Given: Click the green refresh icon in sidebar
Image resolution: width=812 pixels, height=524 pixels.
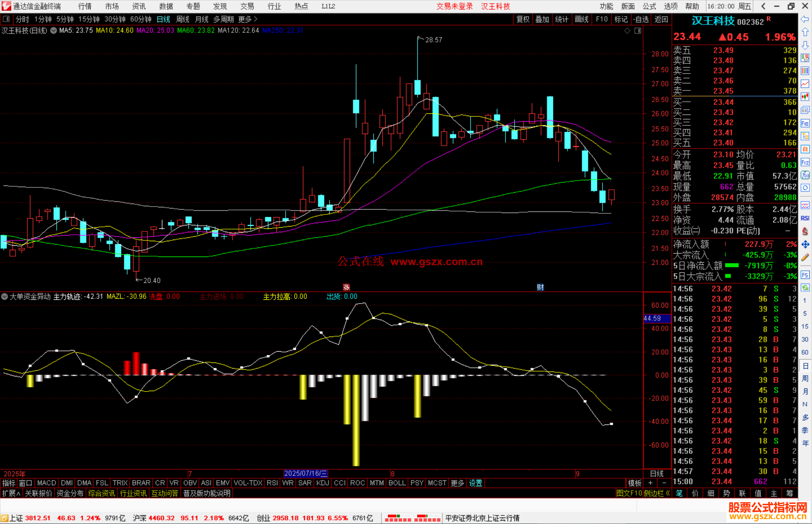Looking at the screenshot, I should [805, 288].
